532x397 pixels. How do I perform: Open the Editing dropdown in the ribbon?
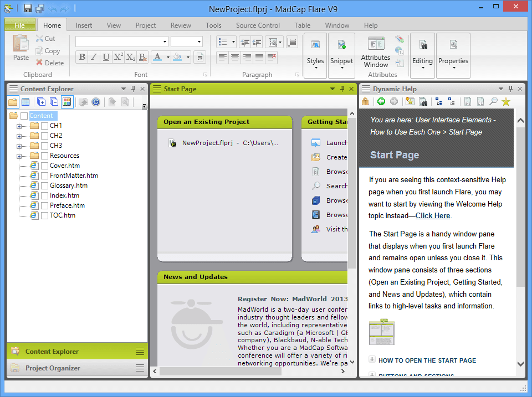coord(422,55)
